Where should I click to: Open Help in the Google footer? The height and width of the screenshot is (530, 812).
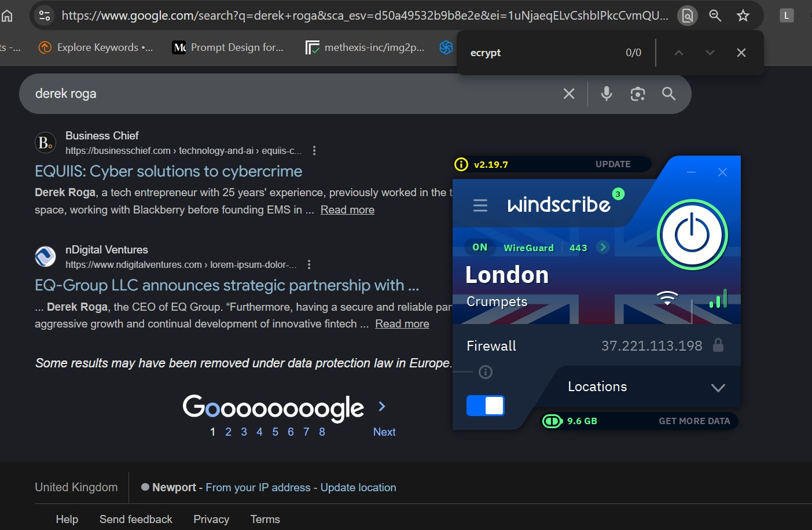coord(67,519)
